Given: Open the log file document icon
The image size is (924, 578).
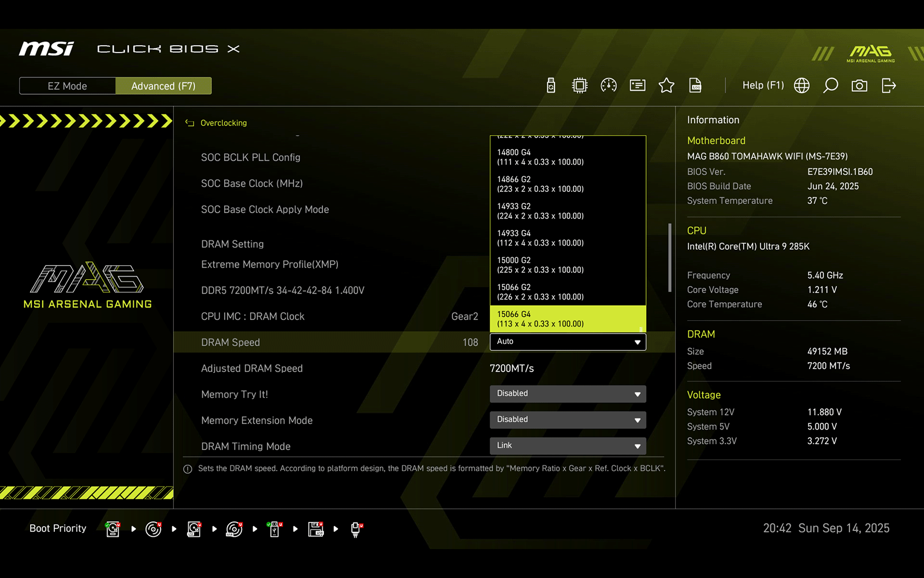Looking at the screenshot, I should coord(695,86).
